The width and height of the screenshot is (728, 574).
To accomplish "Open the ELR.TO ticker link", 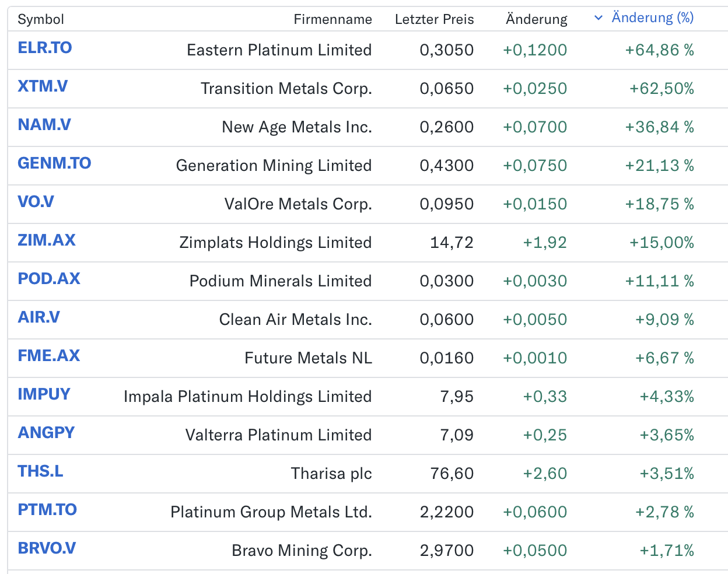I will [x=45, y=48].
